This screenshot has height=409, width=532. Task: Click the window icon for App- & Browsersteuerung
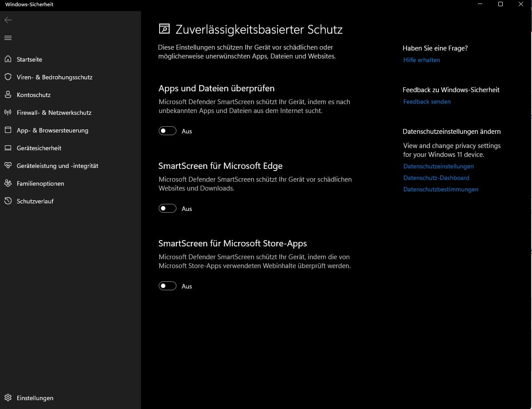pos(8,130)
